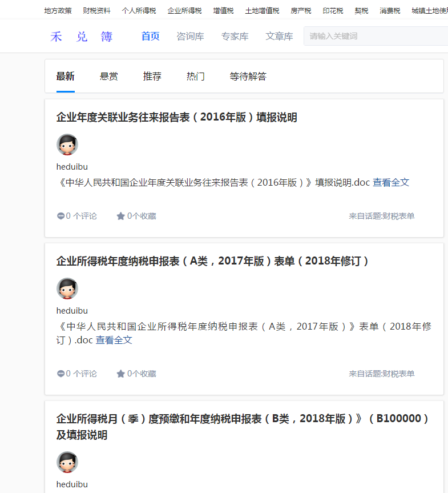Click comment bubble icon on the 2016年版 post
This screenshot has height=493, width=448.
60,216
